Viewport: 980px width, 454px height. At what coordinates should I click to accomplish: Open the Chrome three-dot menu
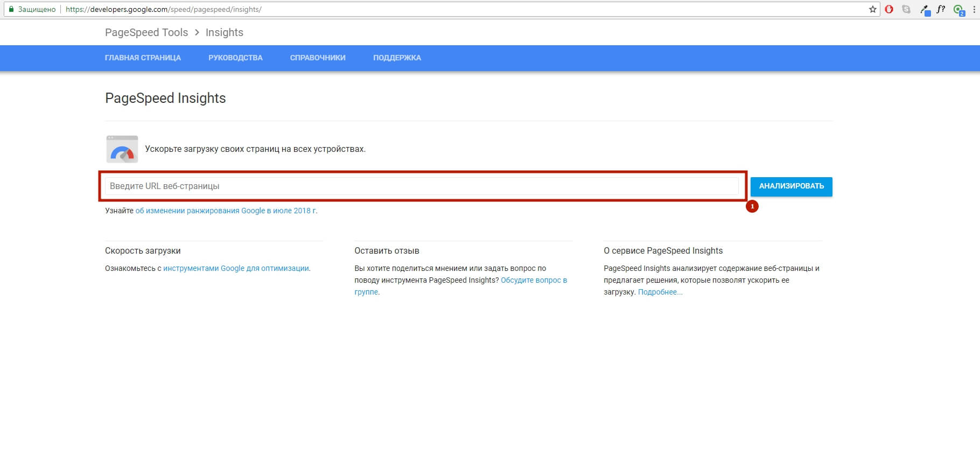[x=974, y=9]
